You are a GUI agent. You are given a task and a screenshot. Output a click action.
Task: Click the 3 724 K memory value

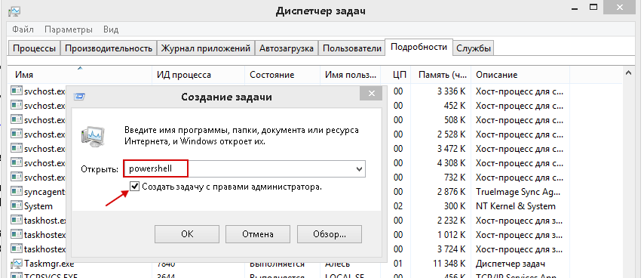451,249
